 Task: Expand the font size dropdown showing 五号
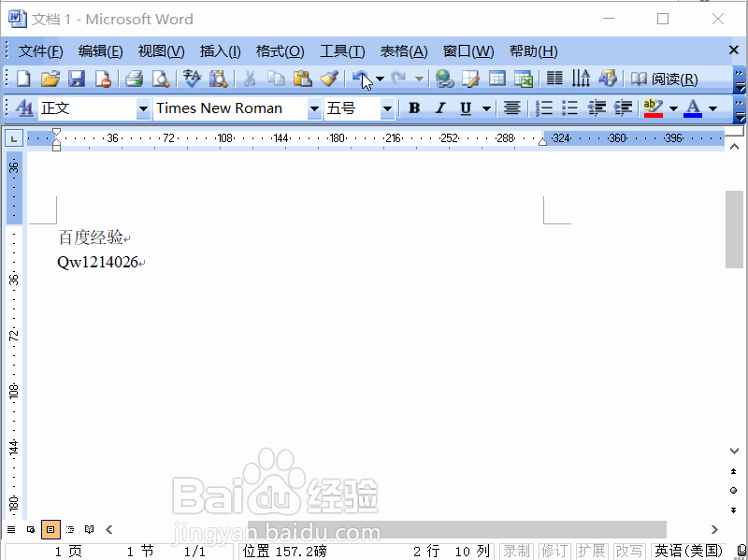(387, 108)
